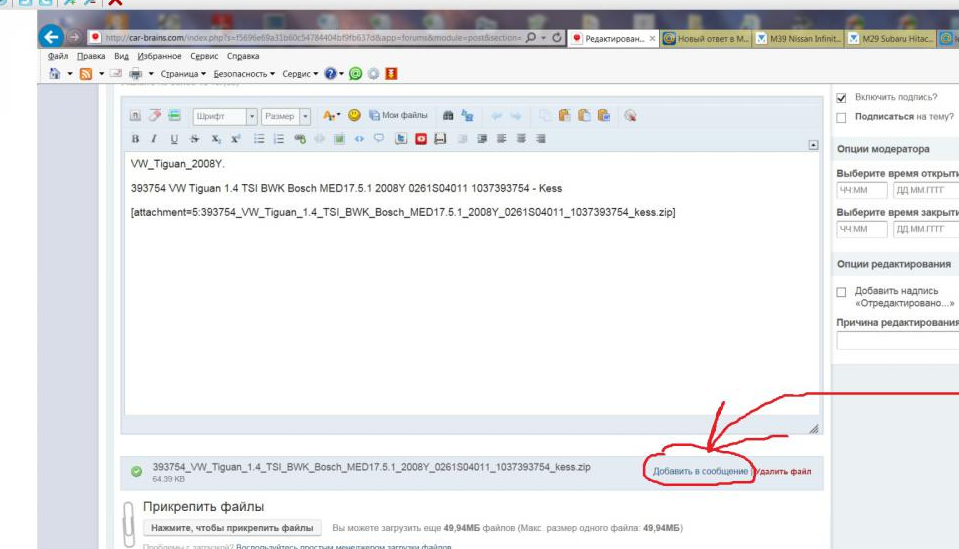Open the special BBCode green icon
Image resolution: width=959 pixels, height=549 pixels.
(174, 115)
